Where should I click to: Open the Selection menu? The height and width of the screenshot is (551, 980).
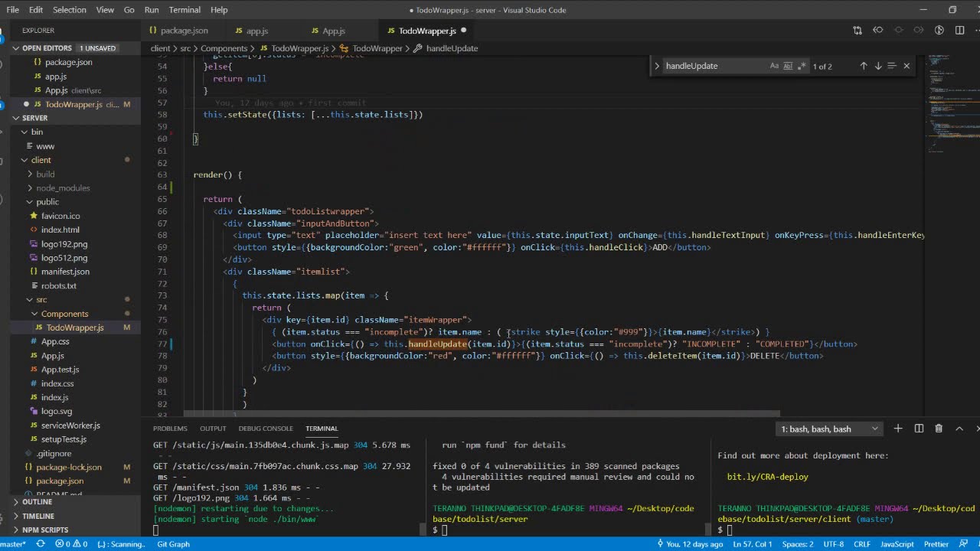(70, 10)
